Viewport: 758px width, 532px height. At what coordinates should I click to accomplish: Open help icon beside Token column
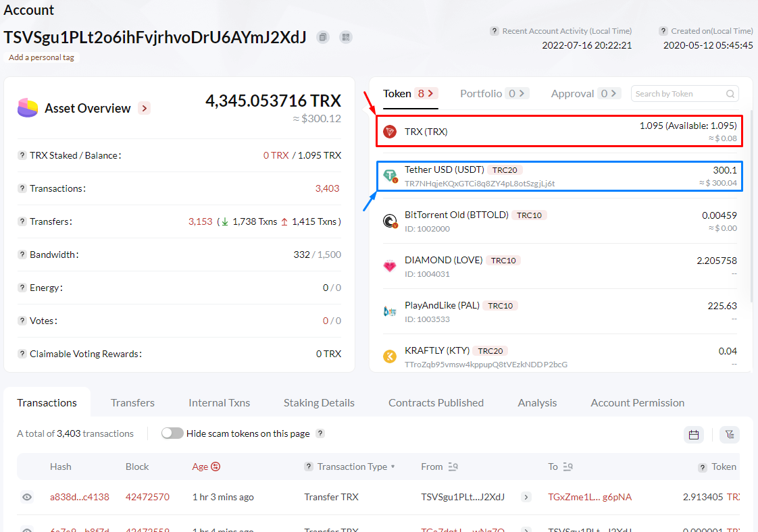tap(703, 467)
